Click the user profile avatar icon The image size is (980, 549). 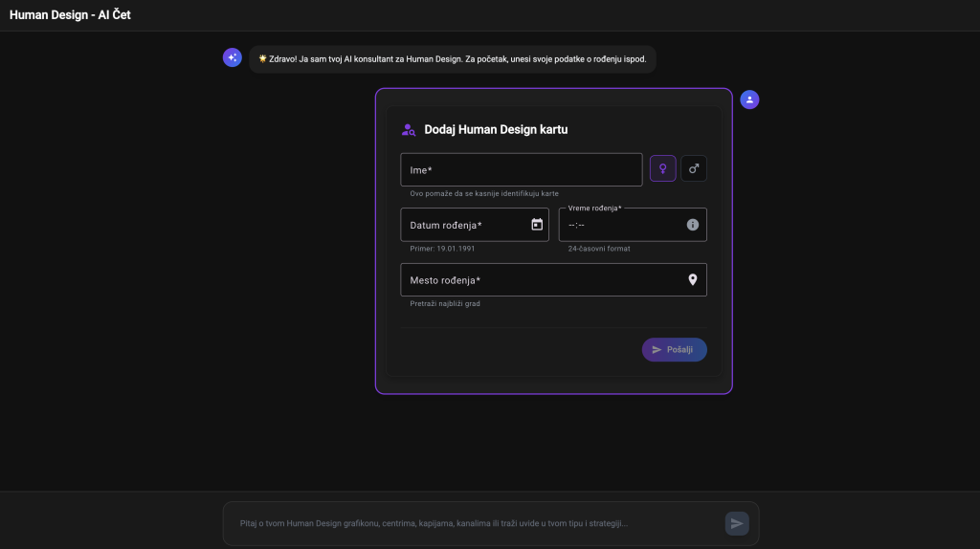(750, 99)
